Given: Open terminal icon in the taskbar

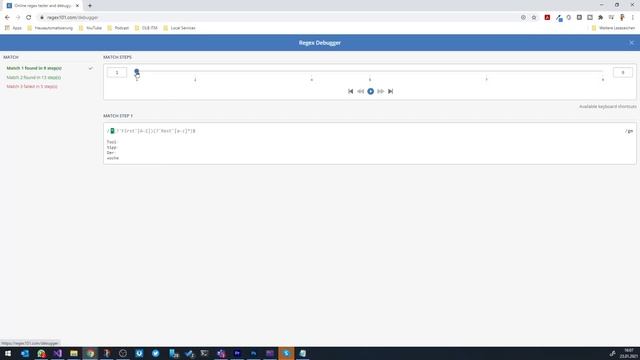Looking at the screenshot, I should point(204,353).
